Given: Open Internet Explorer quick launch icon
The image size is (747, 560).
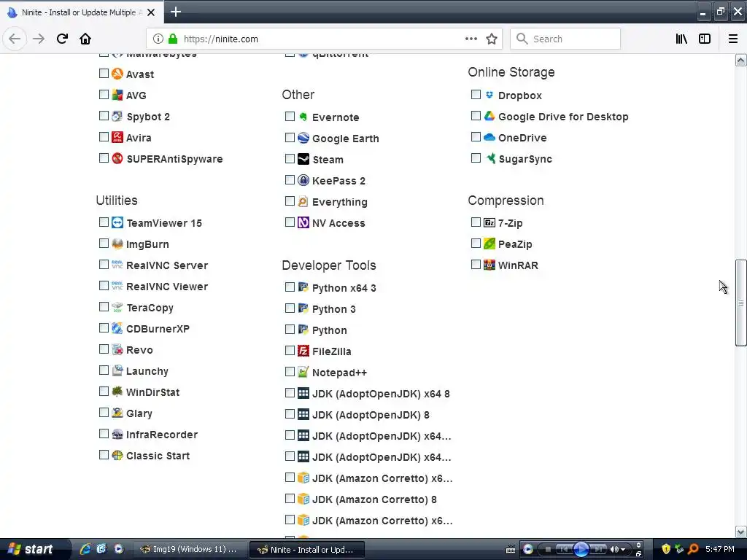Looking at the screenshot, I should point(85,549).
